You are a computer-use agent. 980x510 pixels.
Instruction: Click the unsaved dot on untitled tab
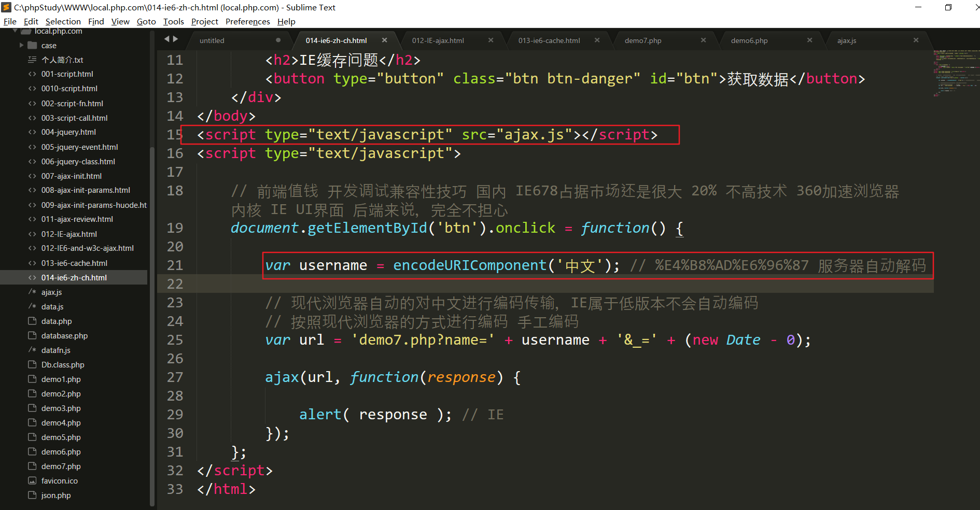point(278,40)
